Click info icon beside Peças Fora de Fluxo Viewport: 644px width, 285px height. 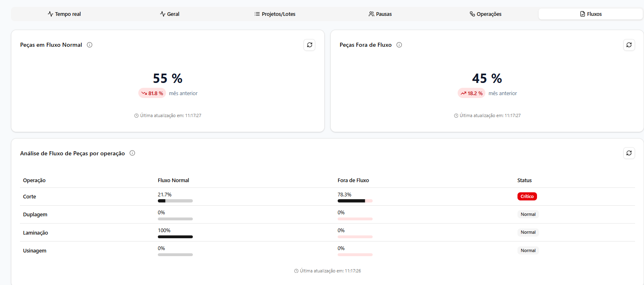point(399,45)
